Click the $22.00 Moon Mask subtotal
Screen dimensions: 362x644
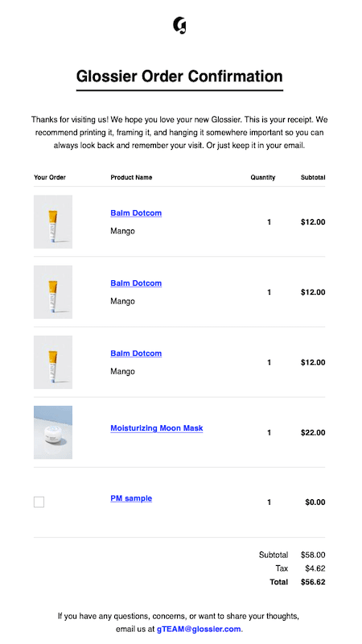pyautogui.click(x=313, y=432)
